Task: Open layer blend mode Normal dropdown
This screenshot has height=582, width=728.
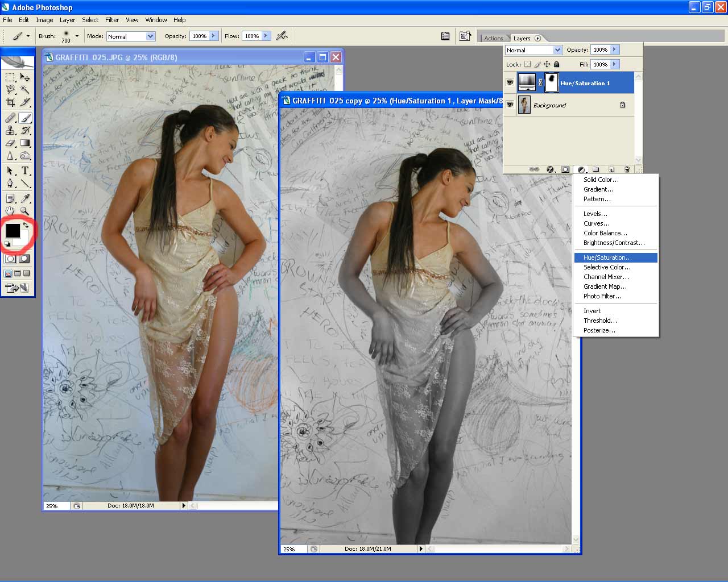Action: pos(558,49)
